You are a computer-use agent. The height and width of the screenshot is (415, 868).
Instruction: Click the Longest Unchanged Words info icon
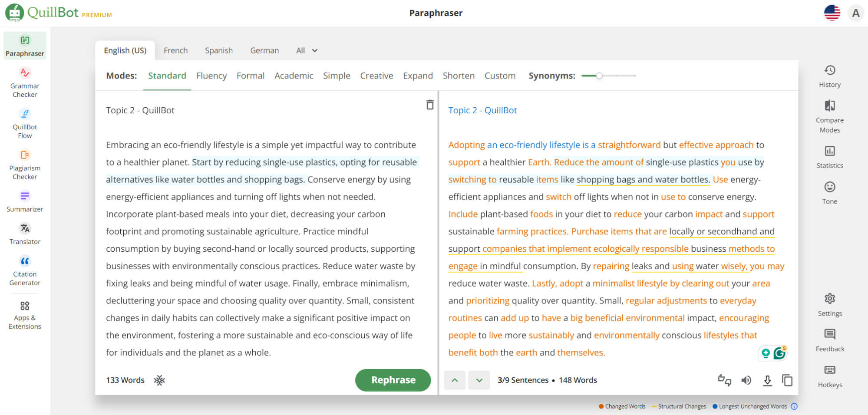pyautogui.click(x=794, y=406)
